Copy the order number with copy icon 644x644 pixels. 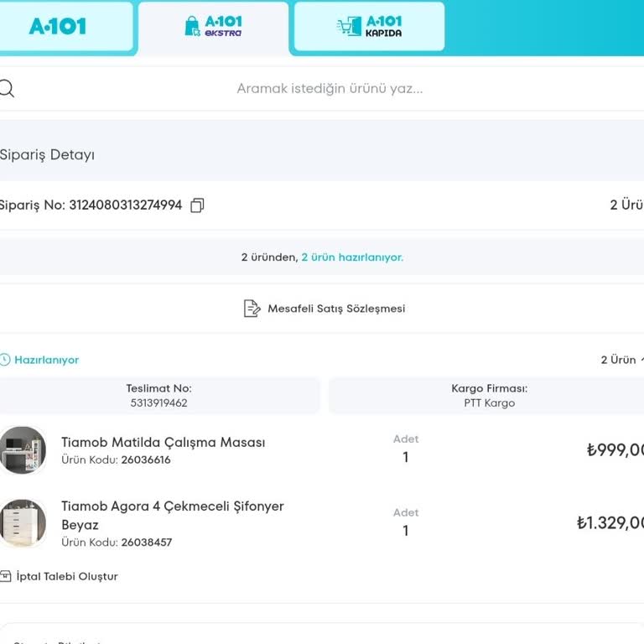(x=197, y=205)
